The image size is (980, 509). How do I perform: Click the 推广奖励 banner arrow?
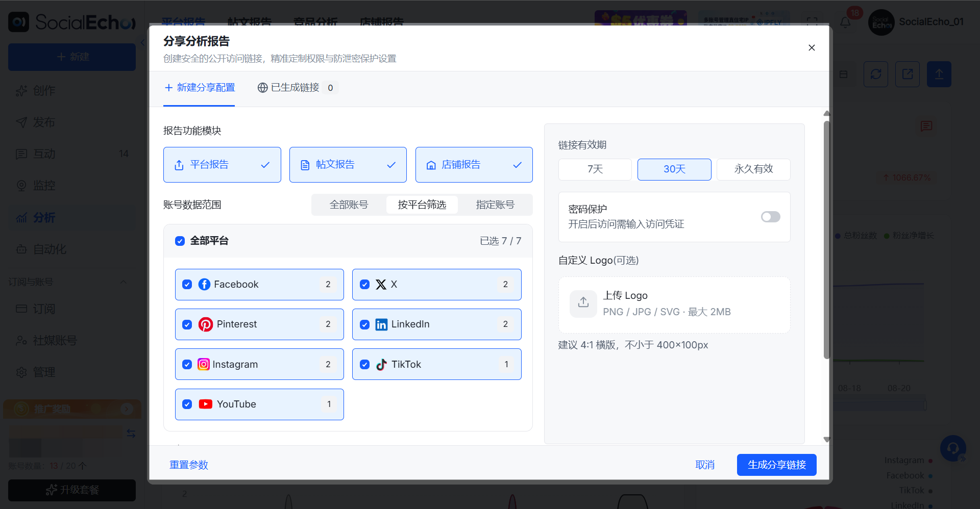(127, 409)
